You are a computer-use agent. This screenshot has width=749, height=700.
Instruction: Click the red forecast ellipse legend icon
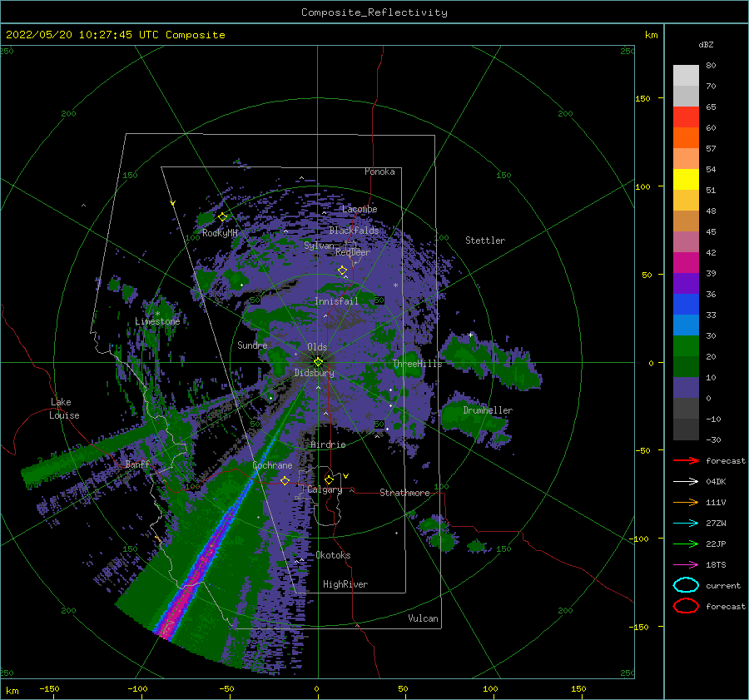click(686, 606)
